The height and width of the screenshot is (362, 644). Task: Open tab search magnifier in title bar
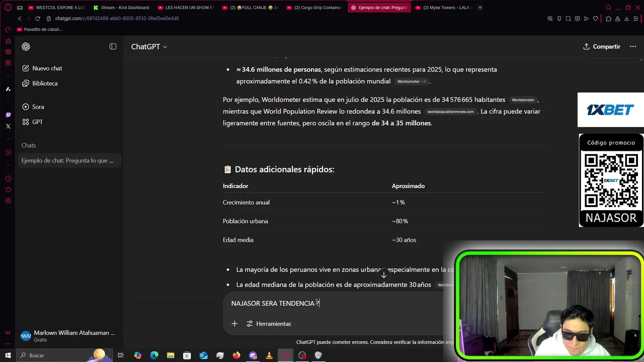tap(608, 8)
